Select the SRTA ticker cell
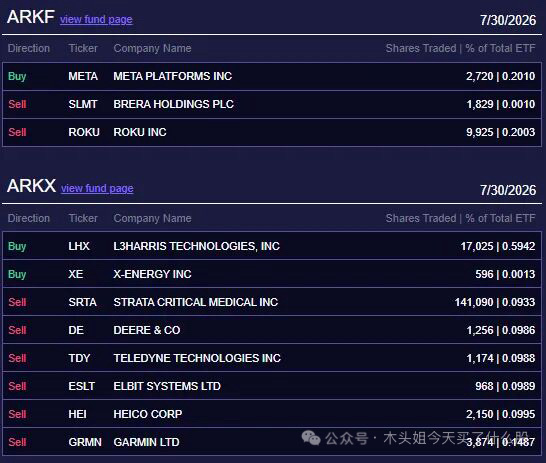 (83, 302)
